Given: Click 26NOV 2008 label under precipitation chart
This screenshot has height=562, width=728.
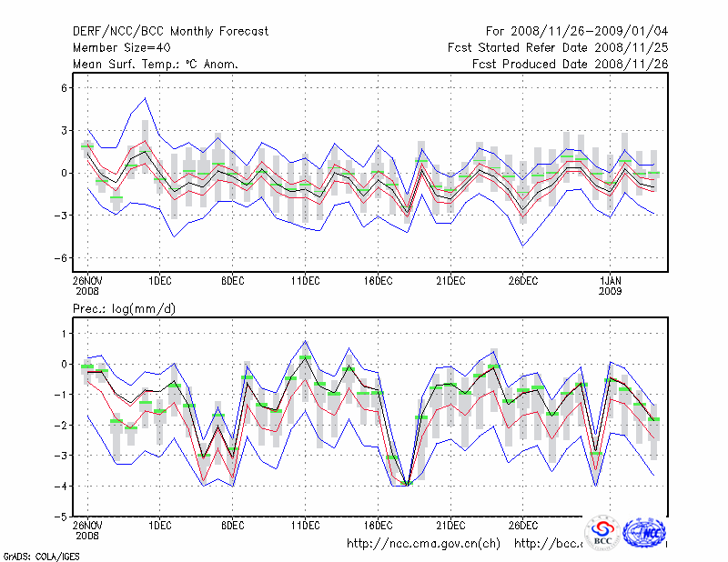Looking at the screenshot, I should 87,530.
